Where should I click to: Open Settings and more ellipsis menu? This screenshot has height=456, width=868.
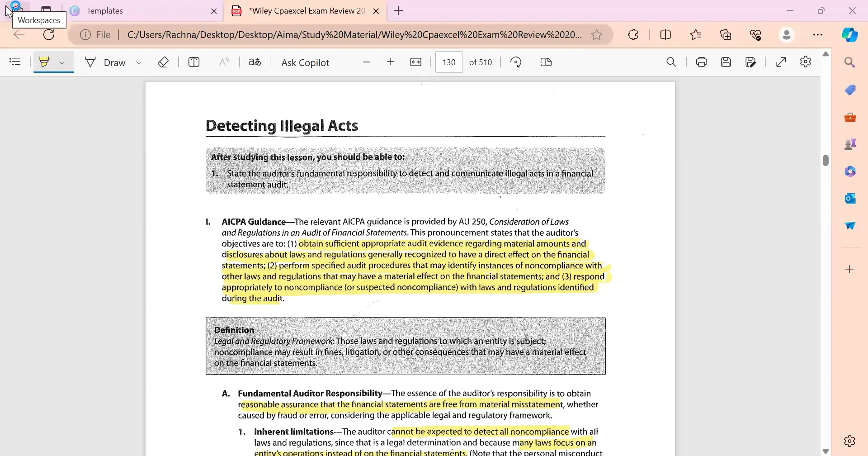pos(818,35)
